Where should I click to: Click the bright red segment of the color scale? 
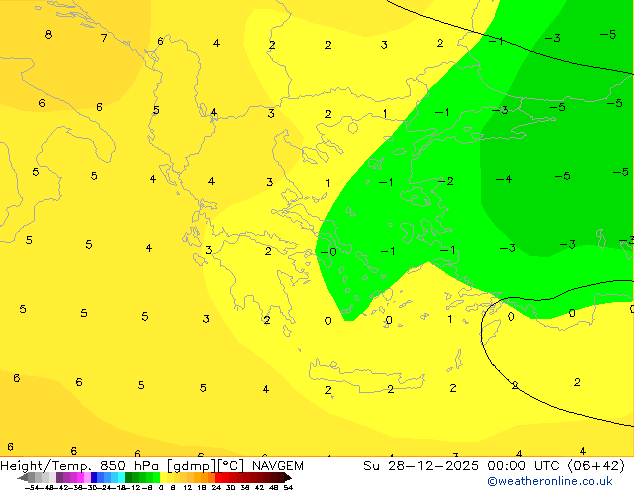point(218,477)
